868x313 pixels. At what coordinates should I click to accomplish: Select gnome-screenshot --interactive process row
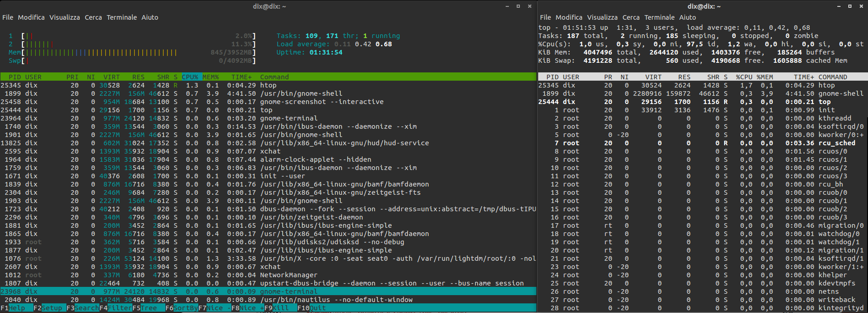[268, 102]
